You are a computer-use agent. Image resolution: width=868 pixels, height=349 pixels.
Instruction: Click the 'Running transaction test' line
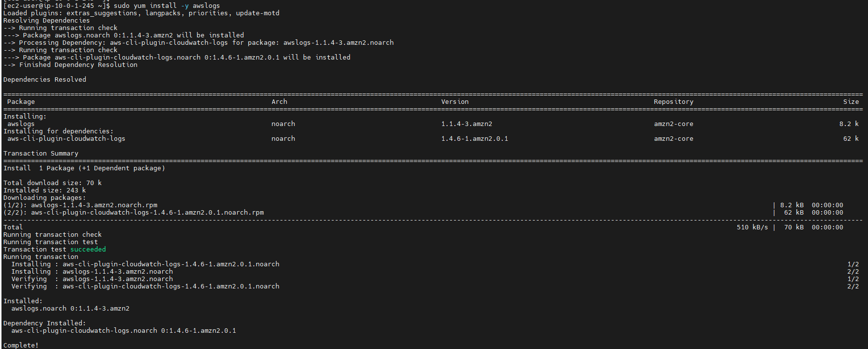51,242
